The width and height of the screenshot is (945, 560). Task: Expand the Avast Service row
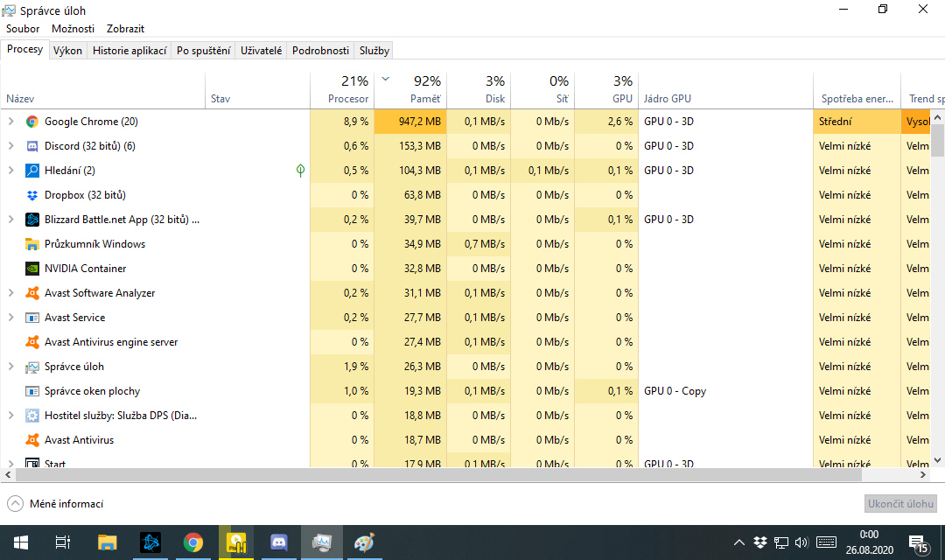point(10,318)
